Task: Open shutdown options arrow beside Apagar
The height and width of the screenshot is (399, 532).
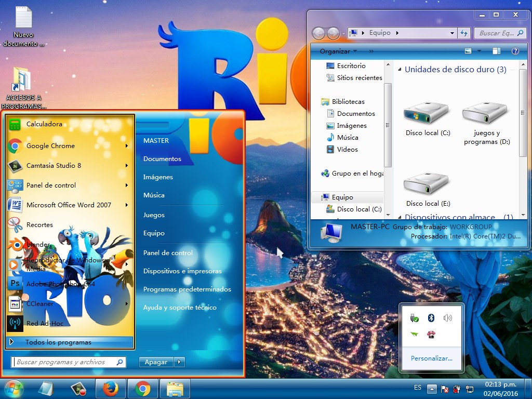Action: tap(179, 362)
